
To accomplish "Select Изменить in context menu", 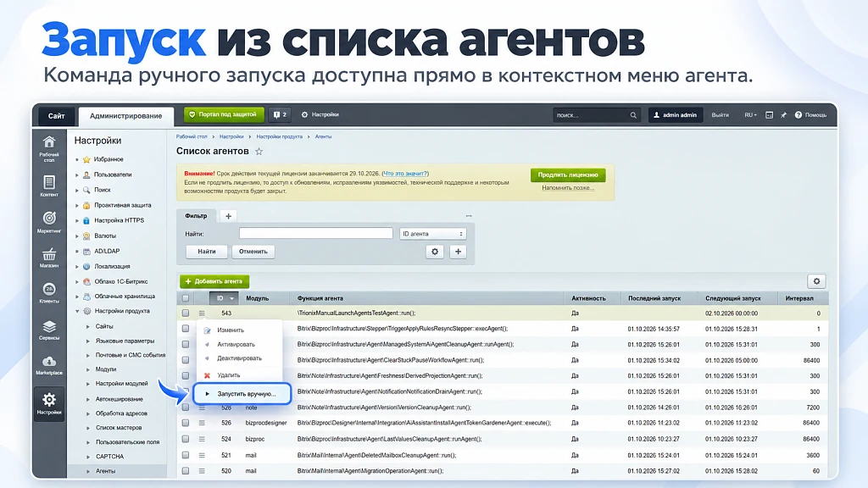I will (x=231, y=330).
